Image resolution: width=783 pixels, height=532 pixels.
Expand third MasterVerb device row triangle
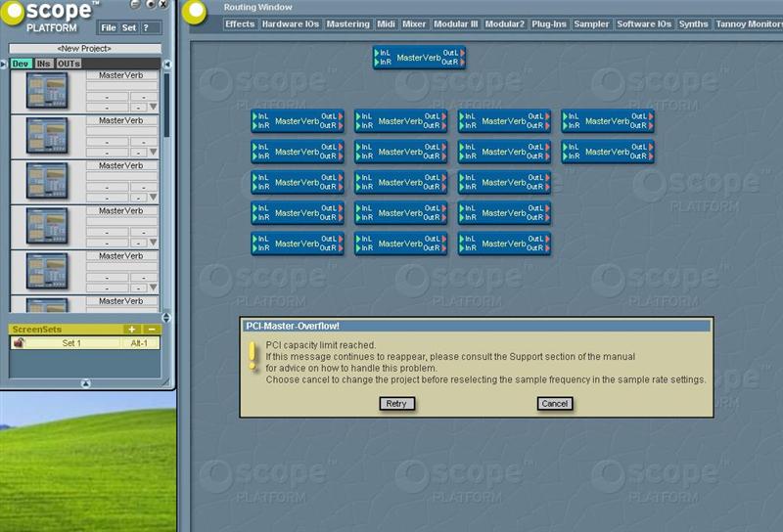tap(154, 198)
